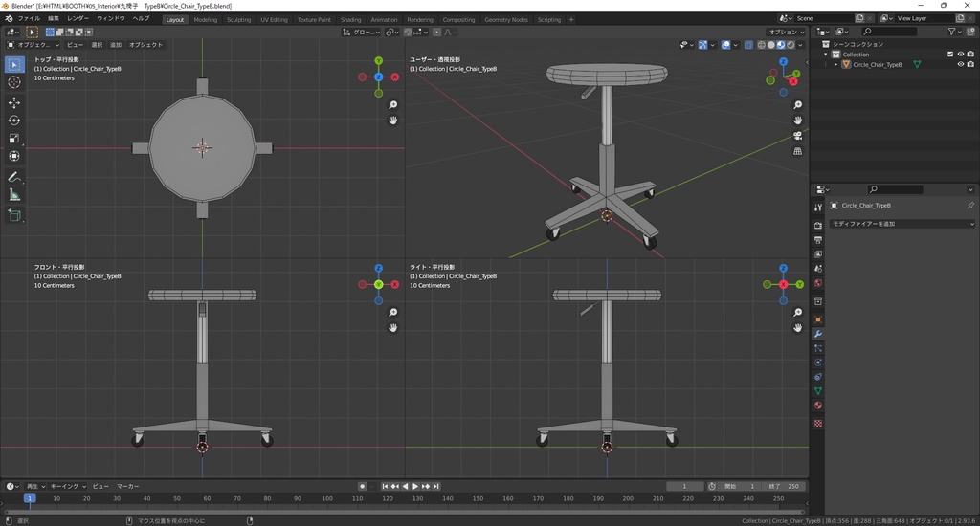The height and width of the screenshot is (526, 980).
Task: Uncheck the Collection exclude checkbox in the outliner
Action: [x=949, y=55]
